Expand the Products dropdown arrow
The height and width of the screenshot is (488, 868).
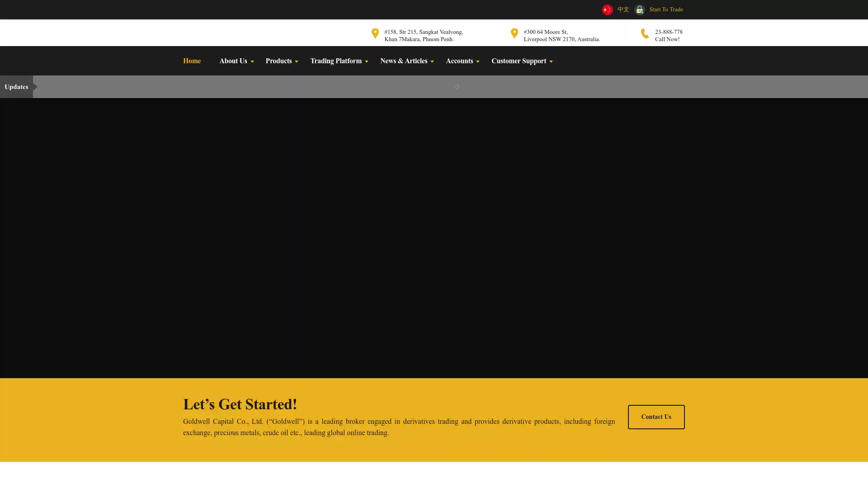(297, 61)
